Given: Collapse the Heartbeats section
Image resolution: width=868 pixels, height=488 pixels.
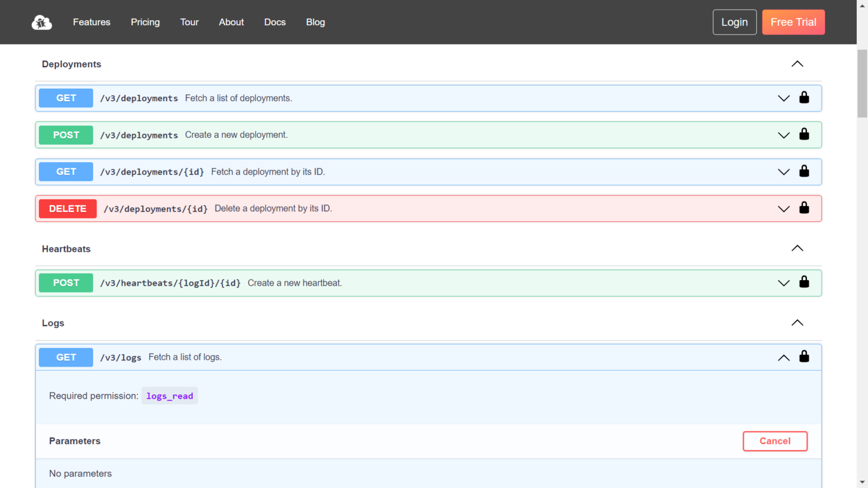Looking at the screenshot, I should point(797,249).
